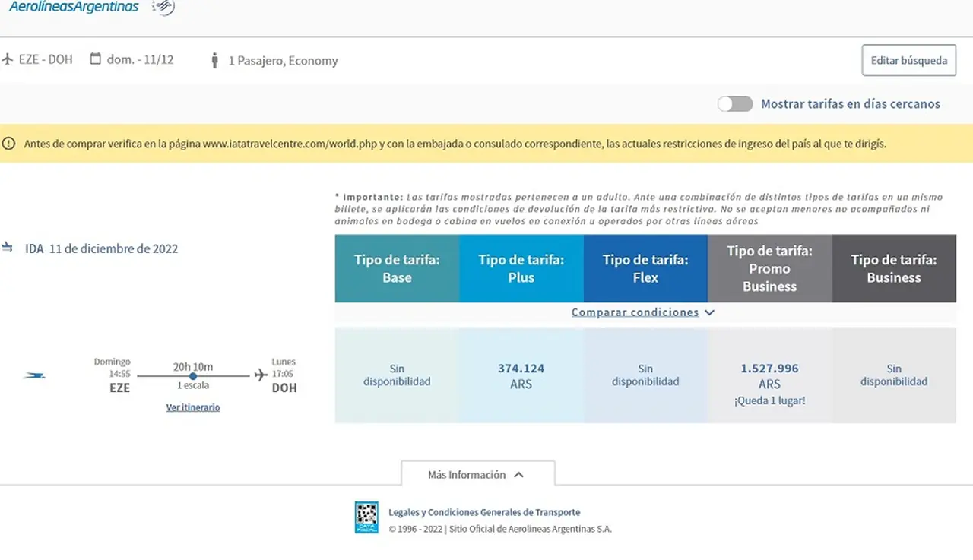The width and height of the screenshot is (973, 560).
Task: Click the Data Fiscal QR code icon
Action: [x=366, y=517]
